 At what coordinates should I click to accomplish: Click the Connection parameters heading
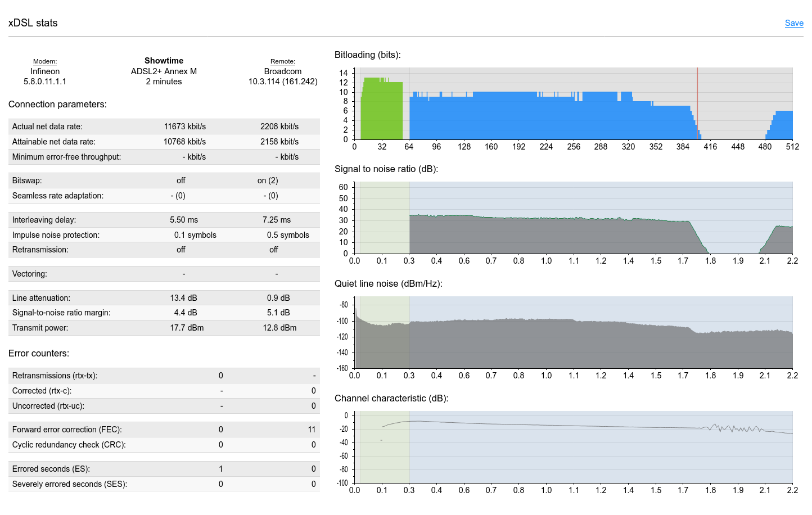coord(57,105)
